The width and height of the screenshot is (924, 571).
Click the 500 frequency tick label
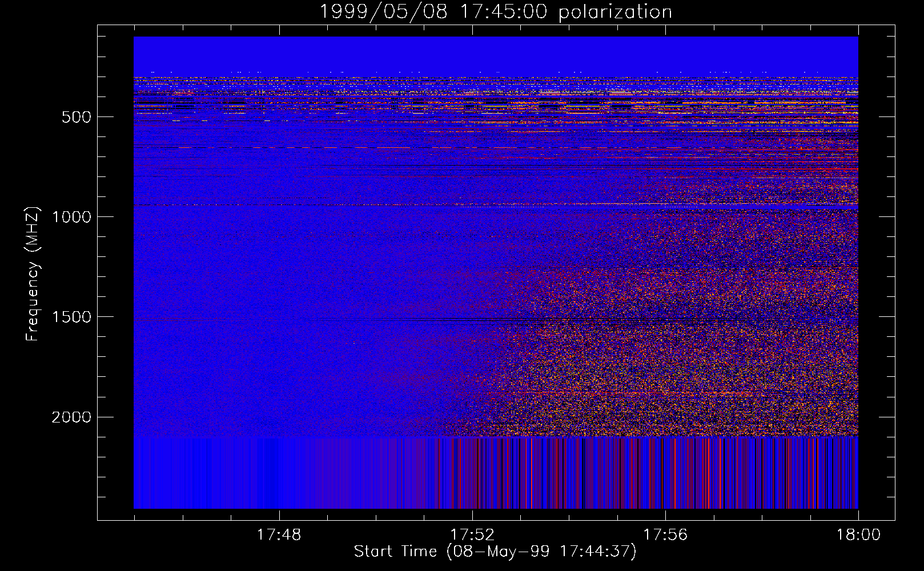click(77, 117)
